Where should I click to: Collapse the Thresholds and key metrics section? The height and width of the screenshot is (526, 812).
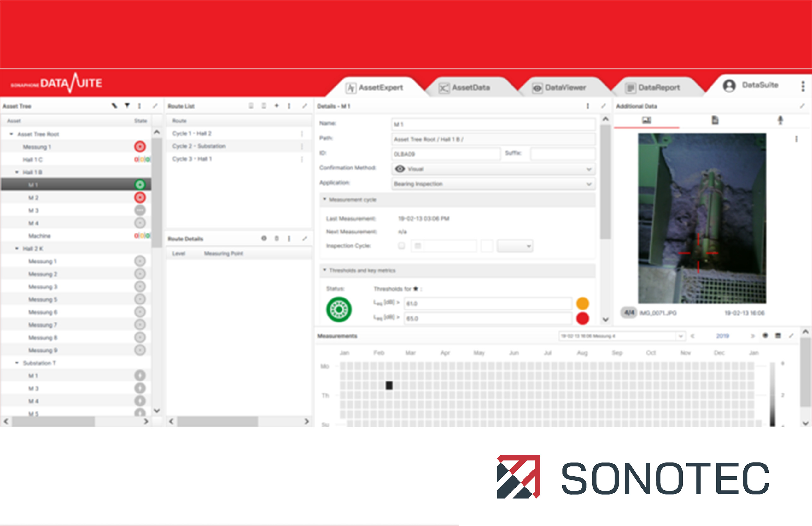[325, 270]
